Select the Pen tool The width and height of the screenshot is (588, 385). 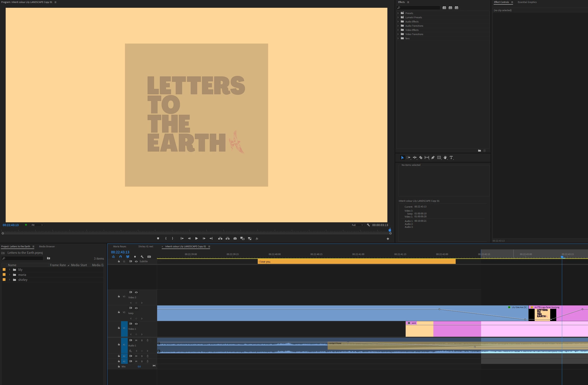[x=433, y=158]
